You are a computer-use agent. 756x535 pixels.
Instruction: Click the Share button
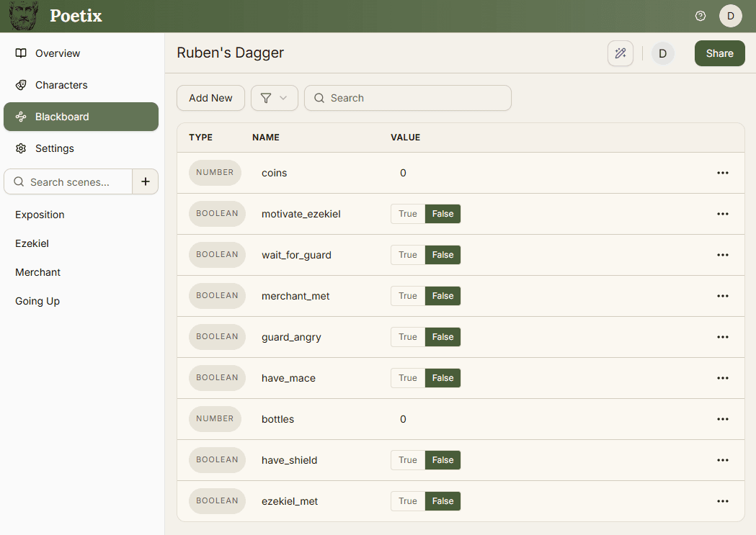coord(719,53)
